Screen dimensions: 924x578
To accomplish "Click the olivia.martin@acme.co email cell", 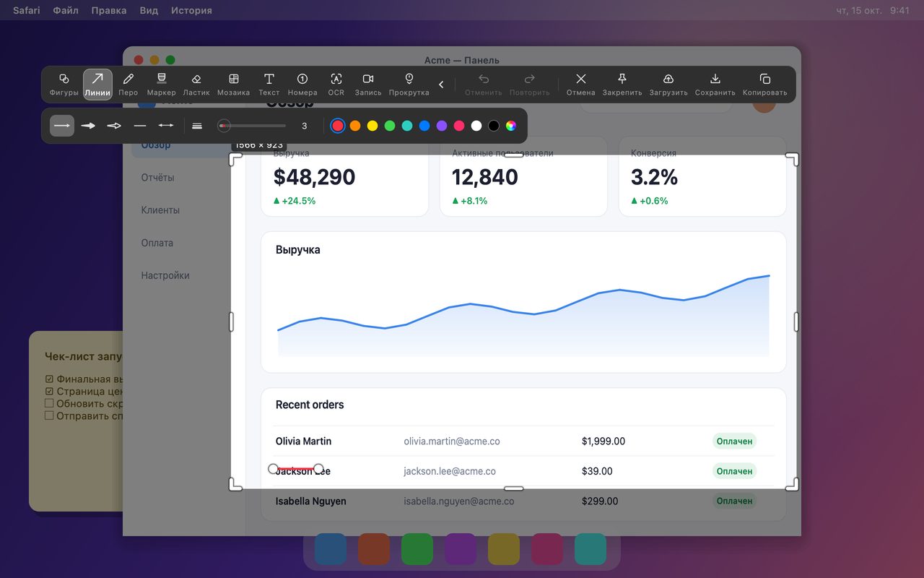I will coord(452,441).
